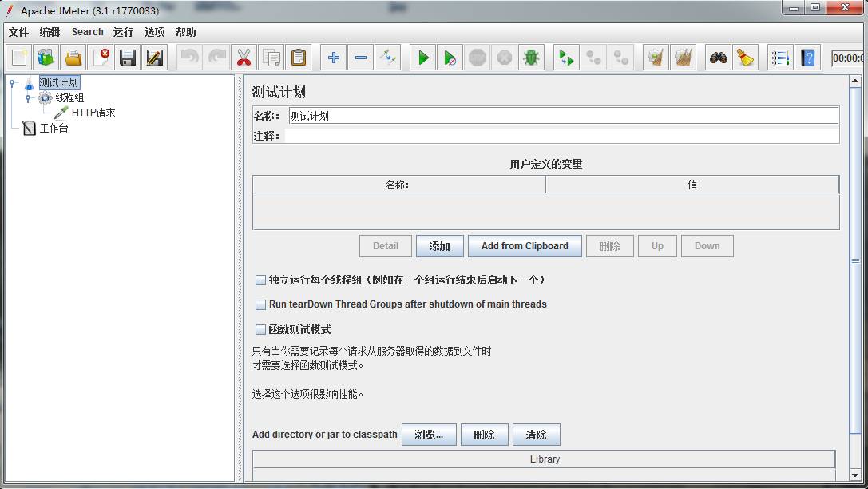Collapse the 线程组 tree node
The image size is (868, 489).
(x=28, y=98)
